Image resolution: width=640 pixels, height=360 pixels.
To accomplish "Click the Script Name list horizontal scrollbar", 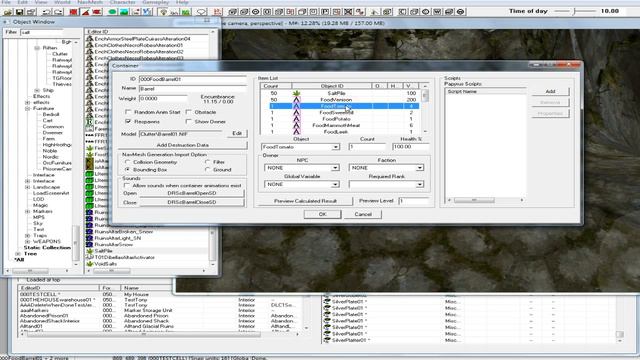I will [486, 200].
